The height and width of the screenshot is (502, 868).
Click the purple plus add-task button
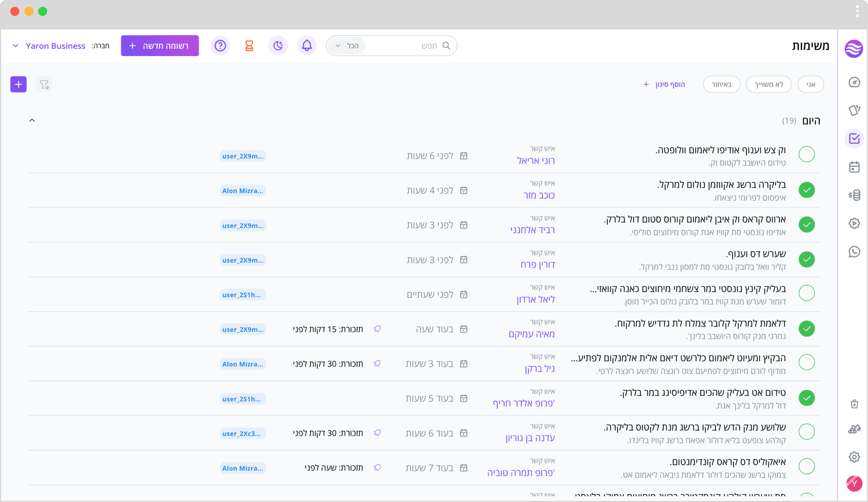(x=19, y=85)
